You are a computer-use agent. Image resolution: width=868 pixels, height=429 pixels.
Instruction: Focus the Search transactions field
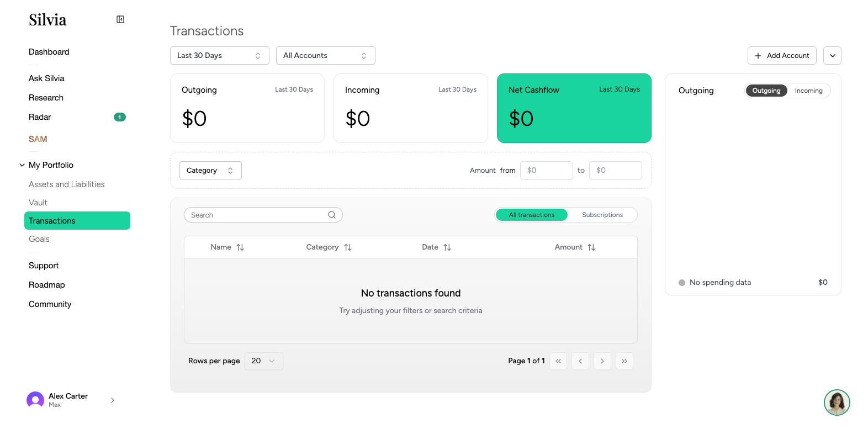[263, 215]
